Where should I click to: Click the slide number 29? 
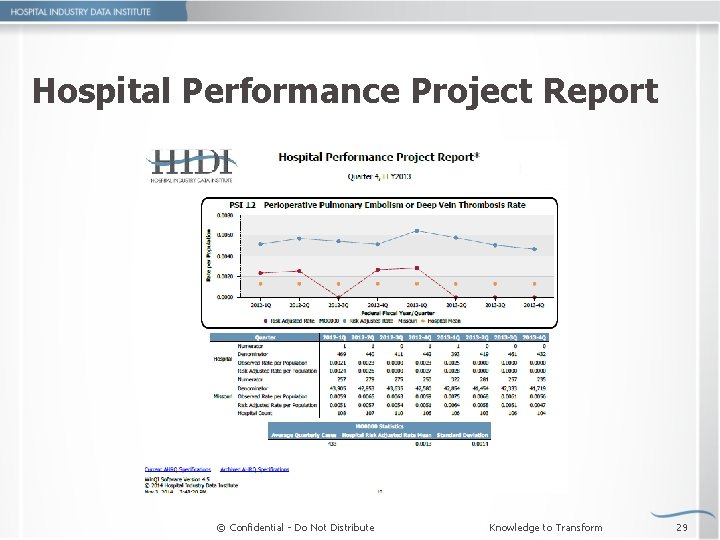pyautogui.click(x=682, y=528)
